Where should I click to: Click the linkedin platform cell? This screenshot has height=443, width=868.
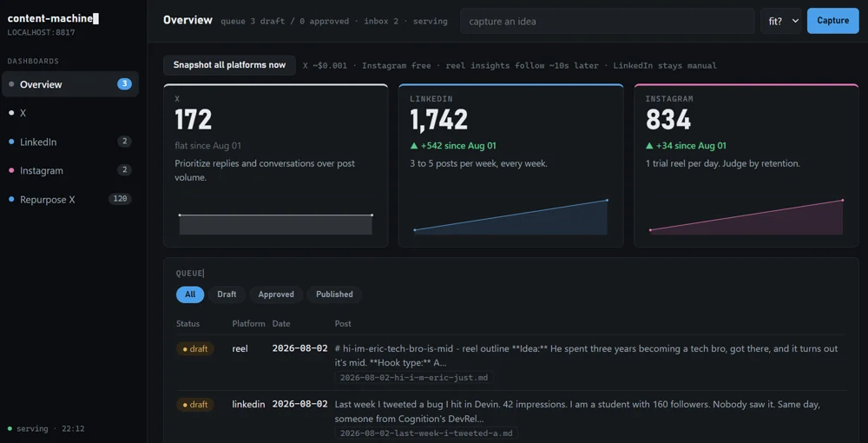[x=248, y=404]
